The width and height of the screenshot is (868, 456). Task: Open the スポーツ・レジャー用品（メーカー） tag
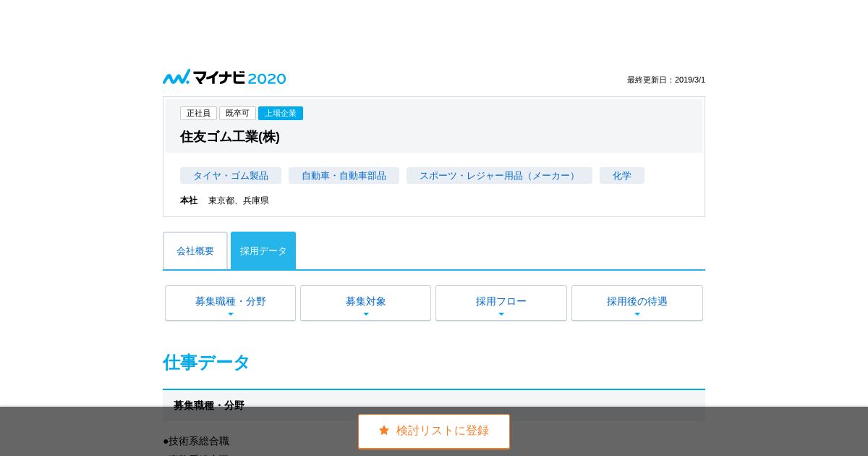pos(499,176)
